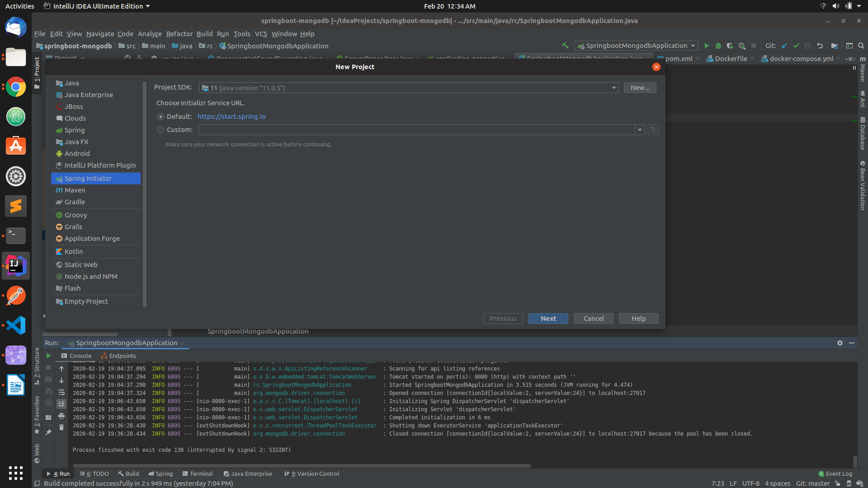Expand the run configurations dropdown
The height and width of the screenshot is (488, 868).
tap(693, 46)
